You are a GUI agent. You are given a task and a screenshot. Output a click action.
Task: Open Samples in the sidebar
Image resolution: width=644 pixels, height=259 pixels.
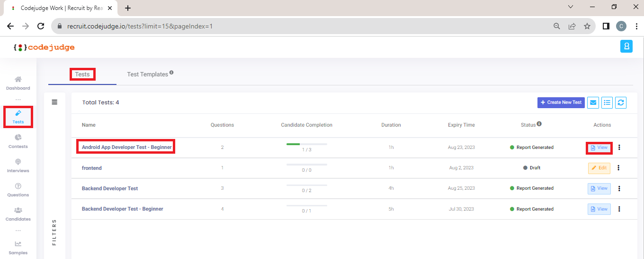coord(18,248)
